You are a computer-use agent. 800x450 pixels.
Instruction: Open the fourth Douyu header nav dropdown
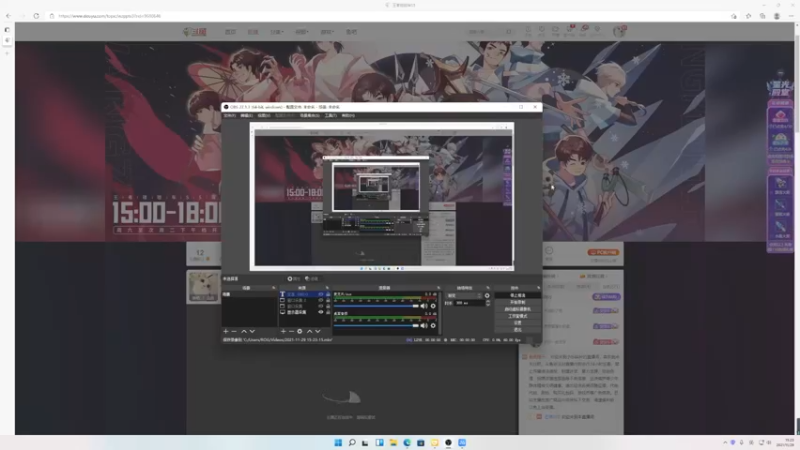coord(302,32)
